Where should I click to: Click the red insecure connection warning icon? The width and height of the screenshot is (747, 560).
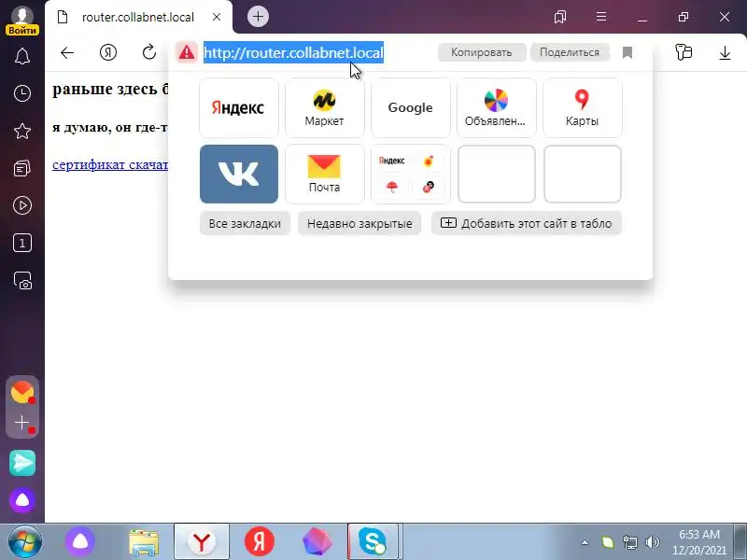[187, 52]
